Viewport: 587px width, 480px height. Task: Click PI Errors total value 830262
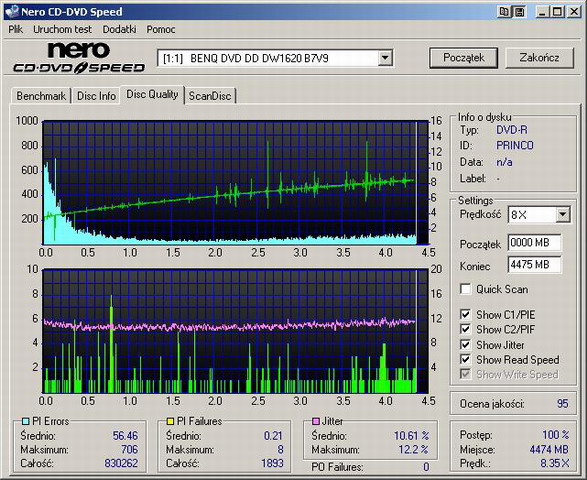click(x=121, y=463)
